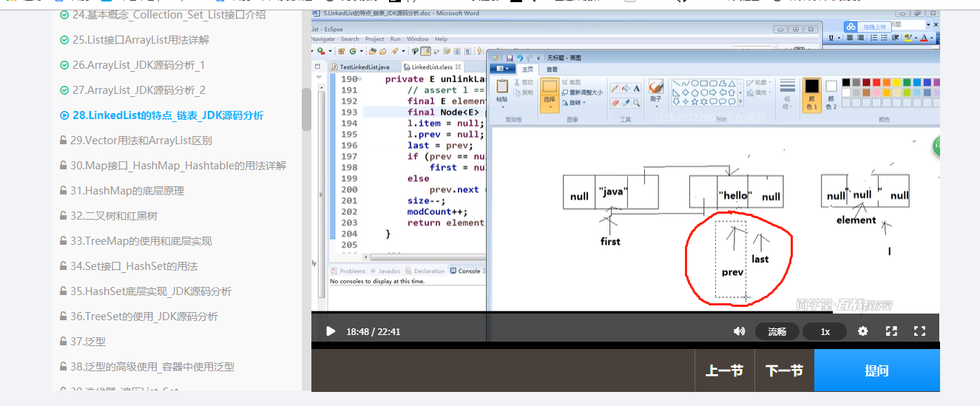Go to next lesson 下一节
Image resolution: width=980 pixels, height=406 pixels.
(x=784, y=371)
